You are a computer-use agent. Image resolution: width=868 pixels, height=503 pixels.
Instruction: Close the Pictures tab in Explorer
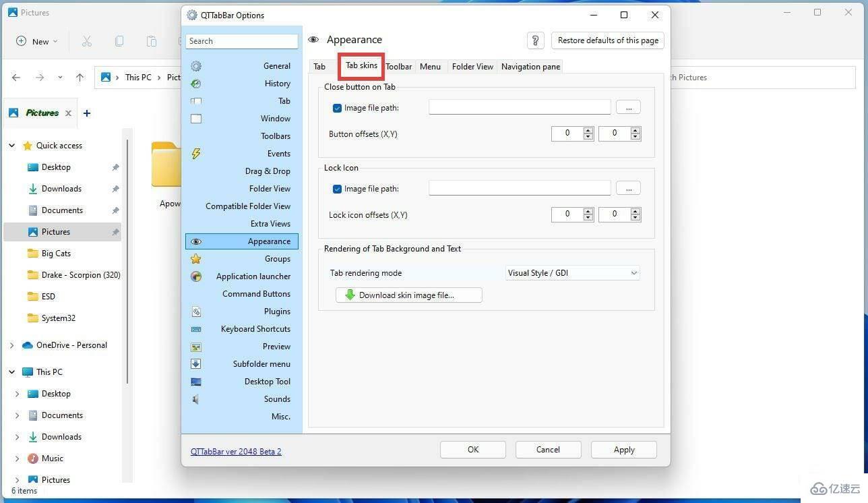[68, 113]
